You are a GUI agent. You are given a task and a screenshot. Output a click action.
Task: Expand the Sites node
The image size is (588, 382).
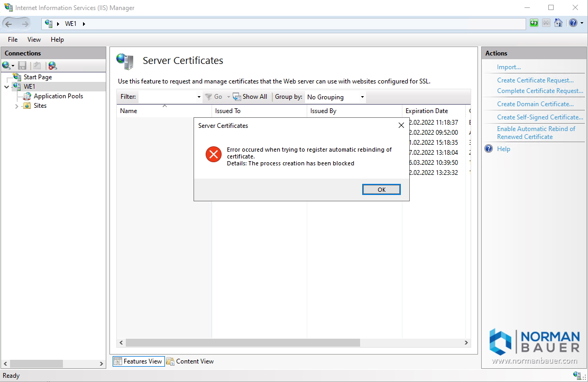(x=16, y=106)
